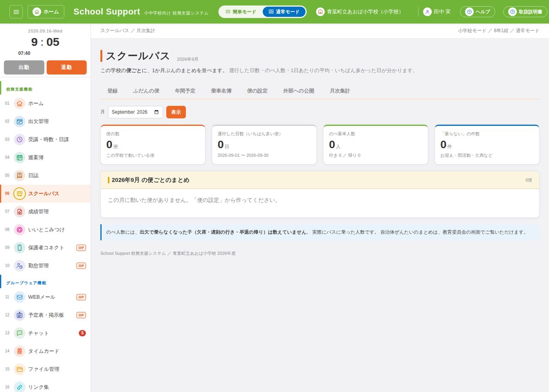Screen dimensions: 549x392
Task: Open the ふだんの便 tab
Action: [146, 91]
